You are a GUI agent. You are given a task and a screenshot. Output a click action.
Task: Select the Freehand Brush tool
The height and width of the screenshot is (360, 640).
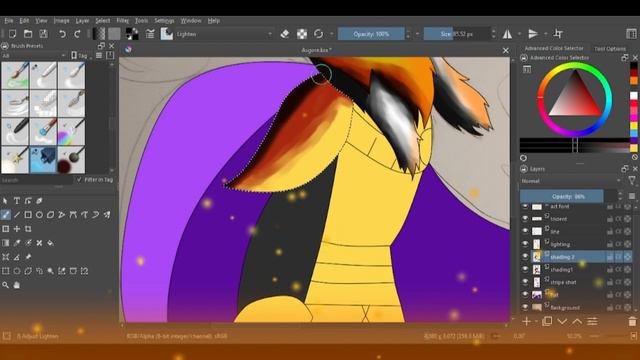click(5, 215)
